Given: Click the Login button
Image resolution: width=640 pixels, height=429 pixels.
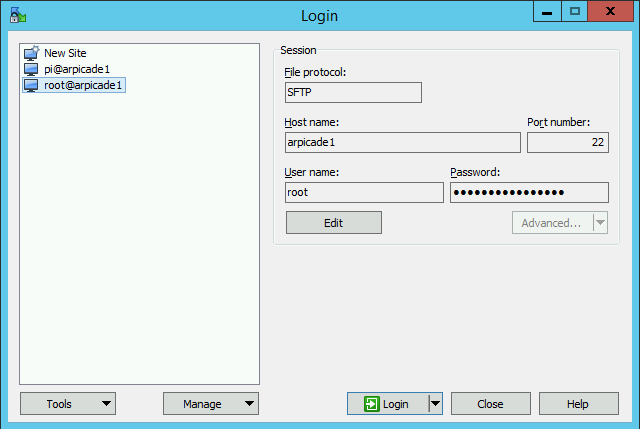Looking at the screenshot, I should 388,404.
